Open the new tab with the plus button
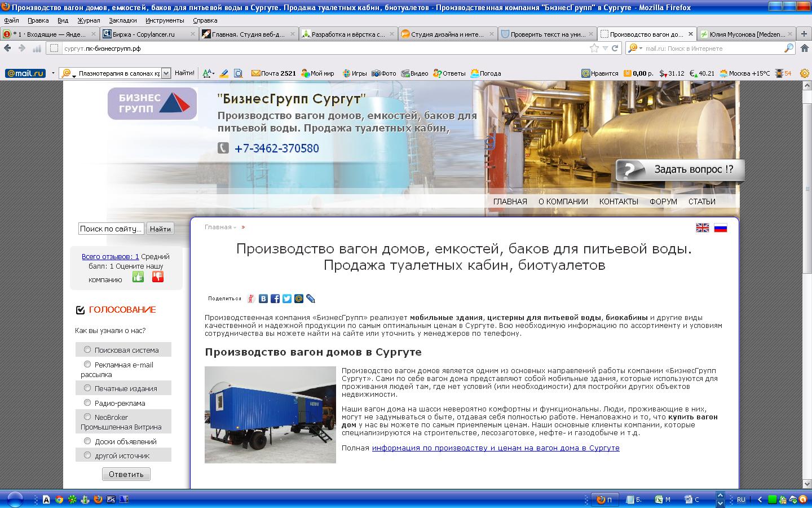Screen dimensions: 812x508 tap(804, 34)
